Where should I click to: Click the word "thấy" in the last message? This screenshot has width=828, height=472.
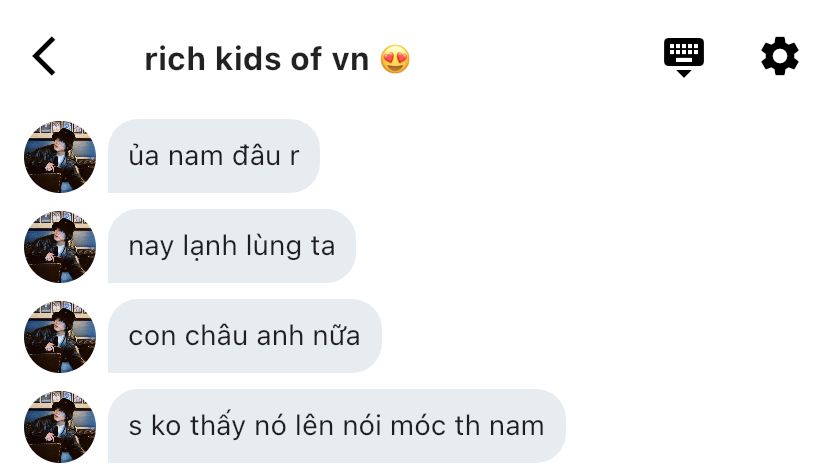point(218,427)
